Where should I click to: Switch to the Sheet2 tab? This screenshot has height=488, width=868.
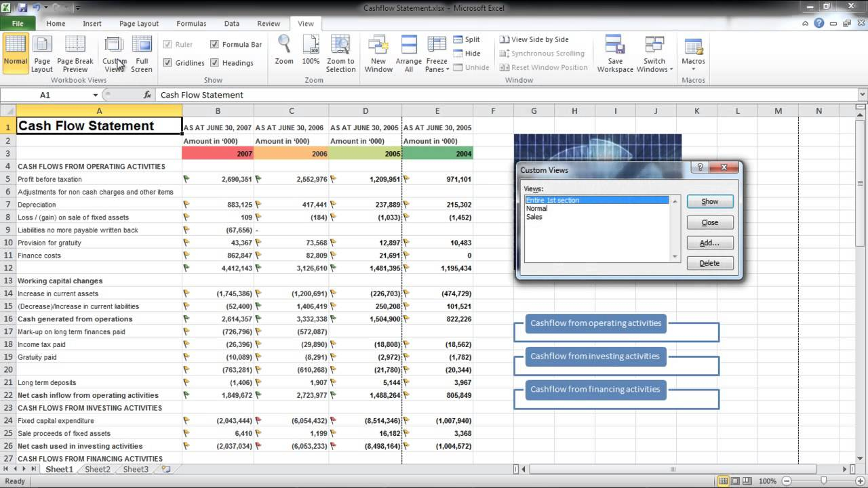tap(97, 469)
